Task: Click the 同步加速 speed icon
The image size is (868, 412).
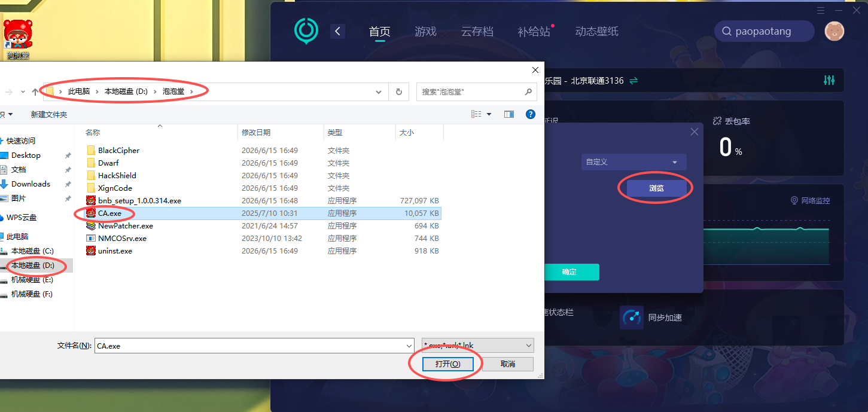Action: [x=632, y=318]
